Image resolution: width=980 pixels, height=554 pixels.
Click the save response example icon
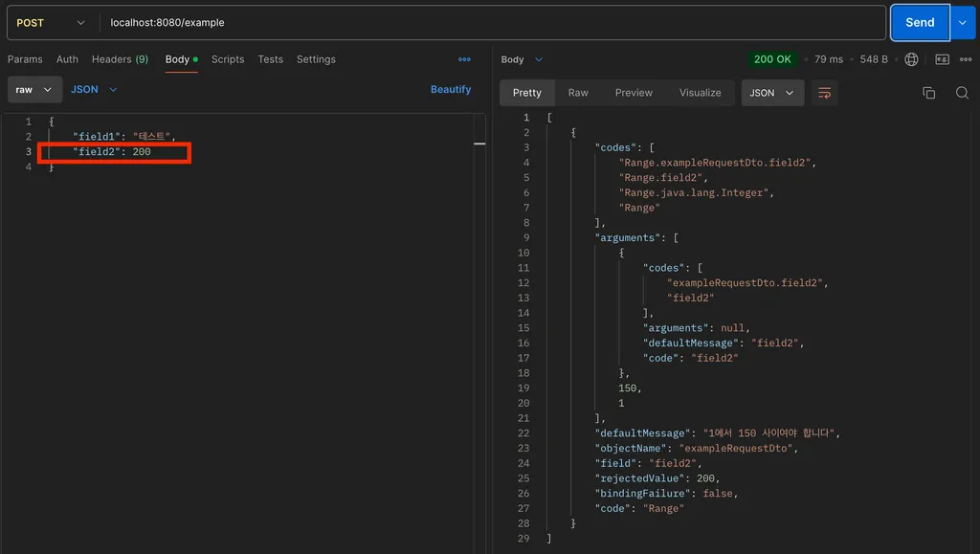(942, 59)
